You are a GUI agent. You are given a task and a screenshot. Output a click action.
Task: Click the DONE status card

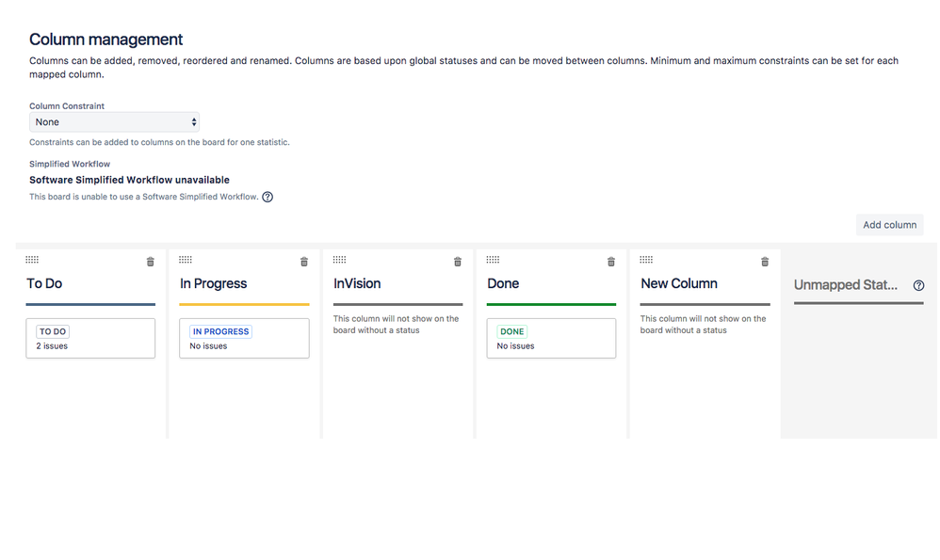(x=551, y=338)
